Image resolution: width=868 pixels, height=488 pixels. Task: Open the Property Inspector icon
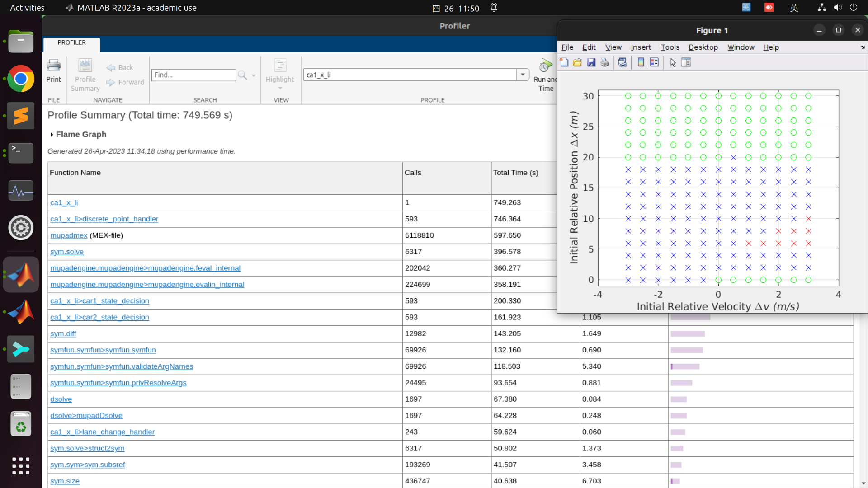[x=686, y=62]
